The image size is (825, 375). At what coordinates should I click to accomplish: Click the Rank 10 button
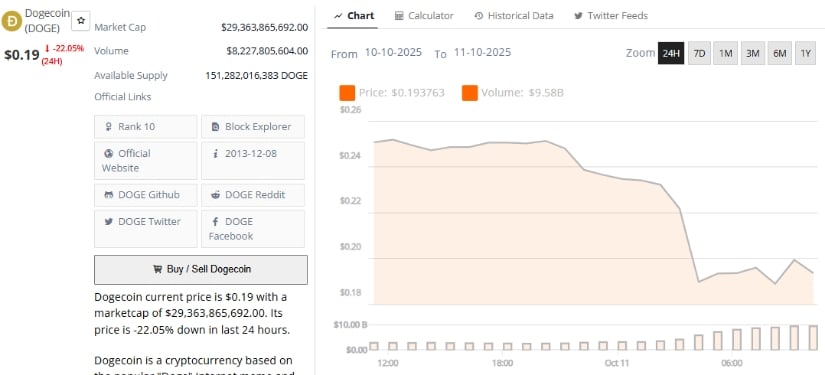coord(146,127)
